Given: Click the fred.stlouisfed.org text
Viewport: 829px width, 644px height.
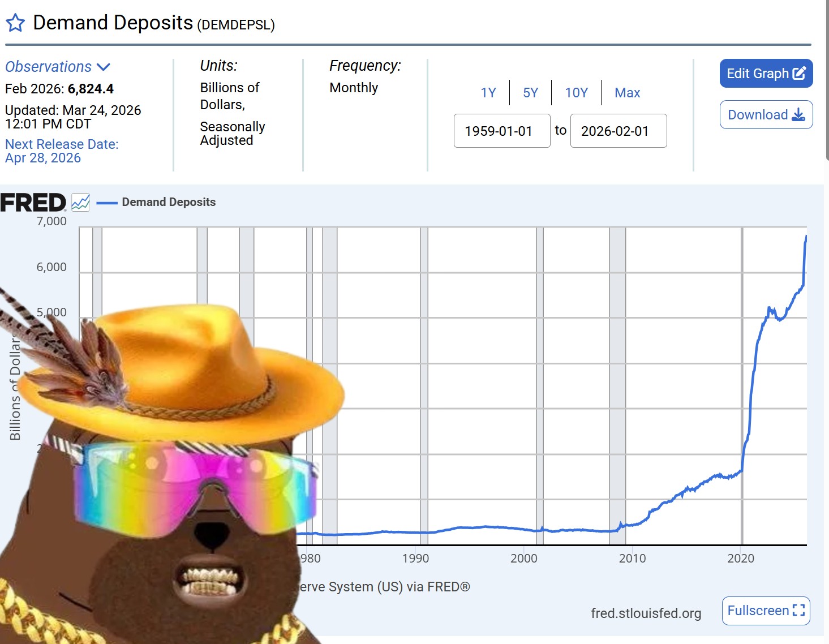Looking at the screenshot, I should pyautogui.click(x=646, y=613).
